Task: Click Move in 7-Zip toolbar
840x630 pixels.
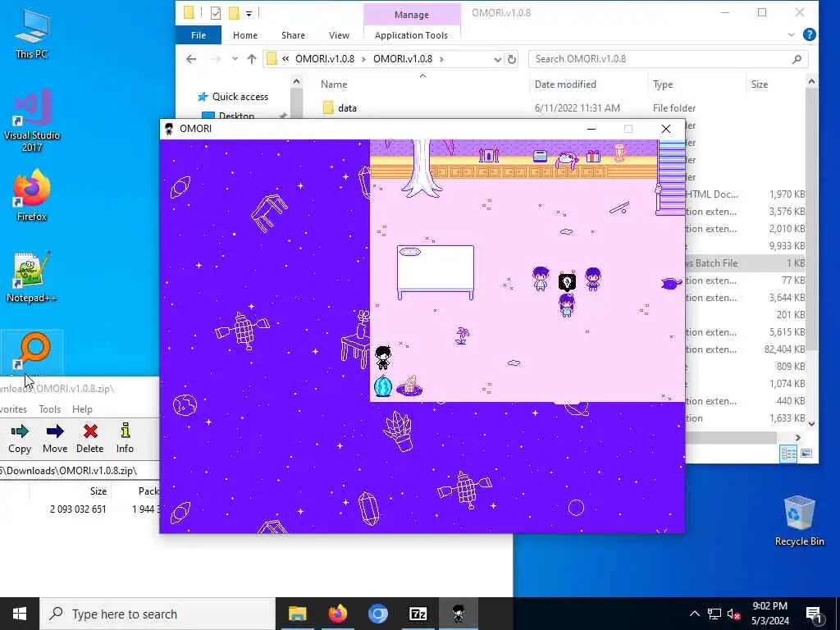Action: click(x=55, y=439)
